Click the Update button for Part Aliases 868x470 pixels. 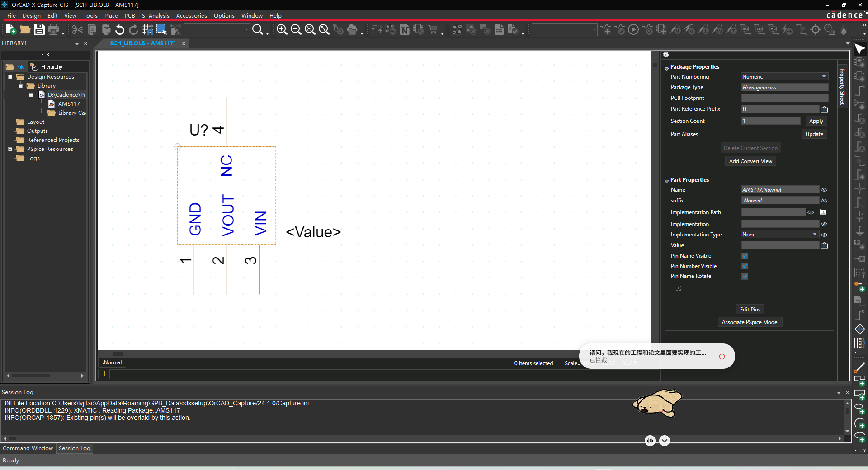(x=814, y=134)
